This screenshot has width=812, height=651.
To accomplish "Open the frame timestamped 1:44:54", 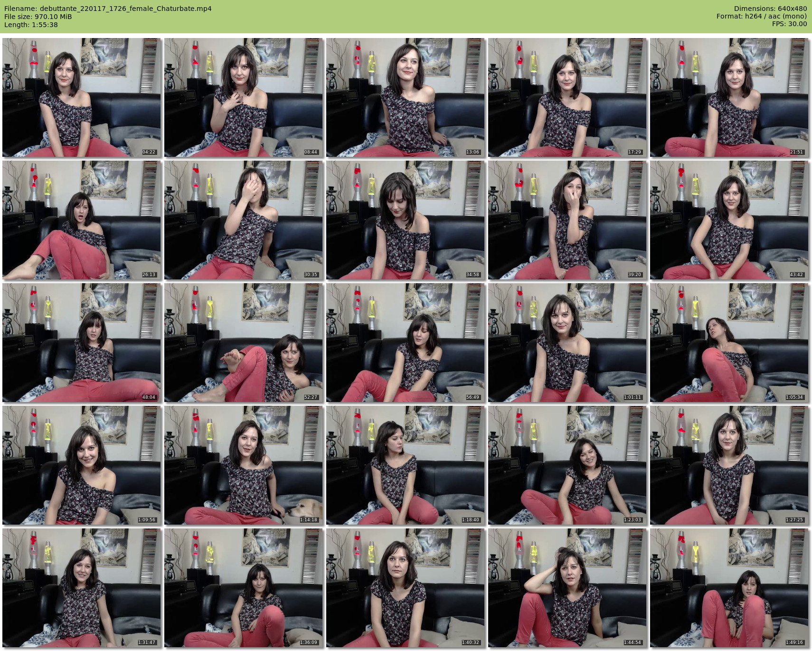I will coord(567,588).
